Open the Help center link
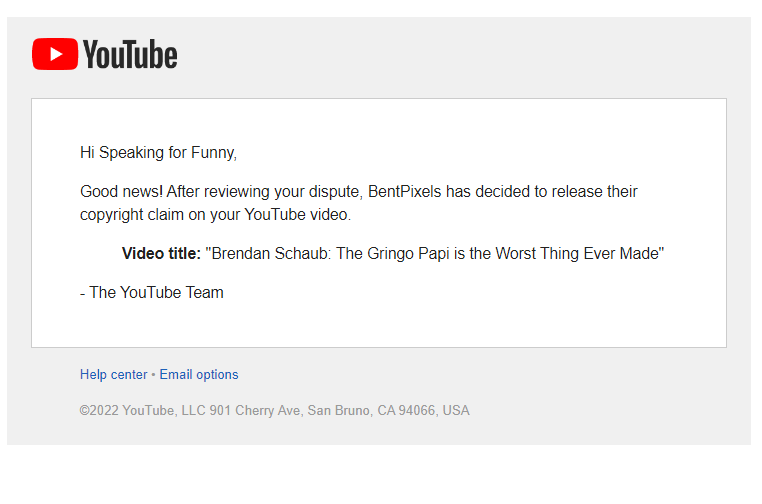This screenshot has width=762, height=504. tap(113, 375)
